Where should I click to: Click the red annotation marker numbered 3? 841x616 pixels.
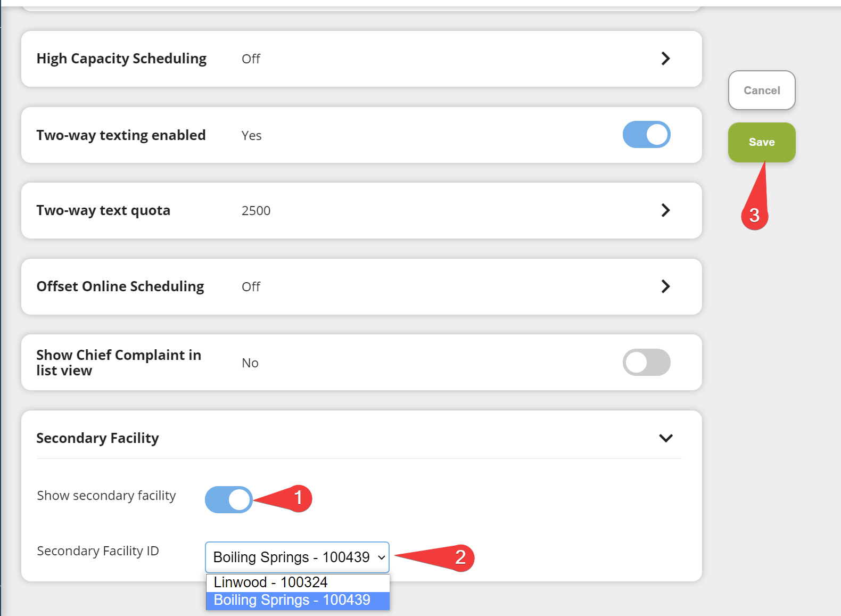[x=754, y=216]
